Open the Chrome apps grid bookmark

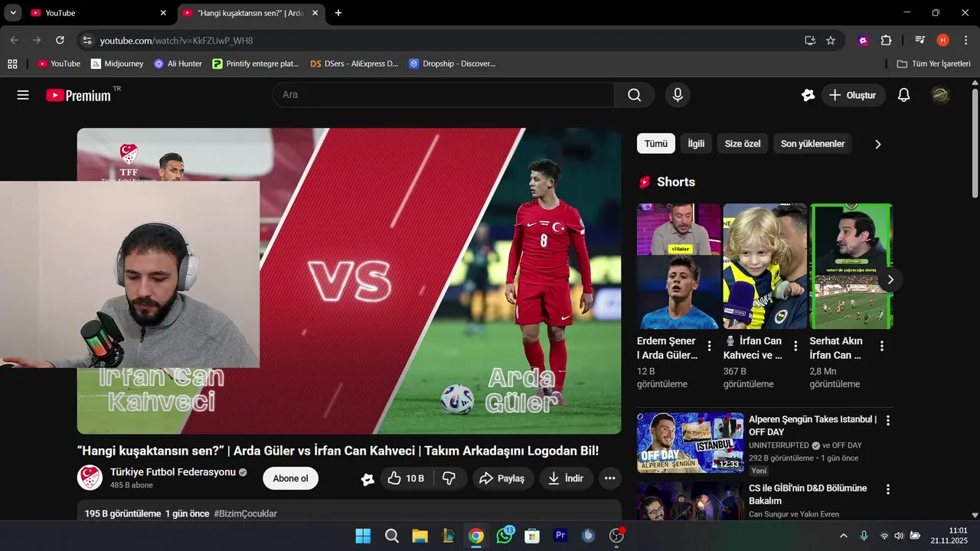coord(12,64)
